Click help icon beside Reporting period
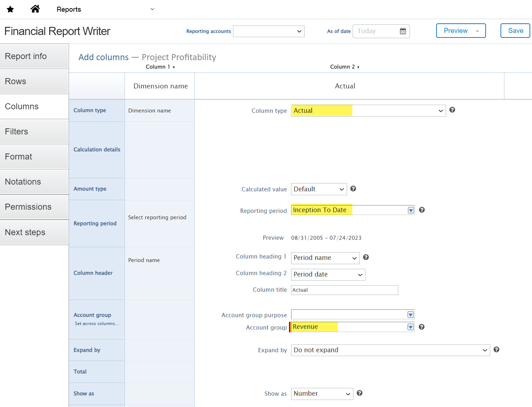The image size is (532, 407). (422, 210)
